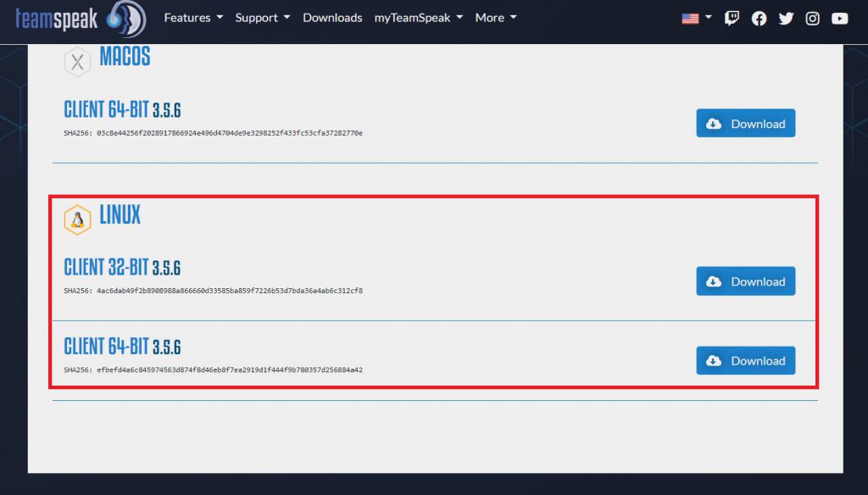Download the Linux 32-bit client
This screenshot has width=868, height=495.
pos(745,281)
